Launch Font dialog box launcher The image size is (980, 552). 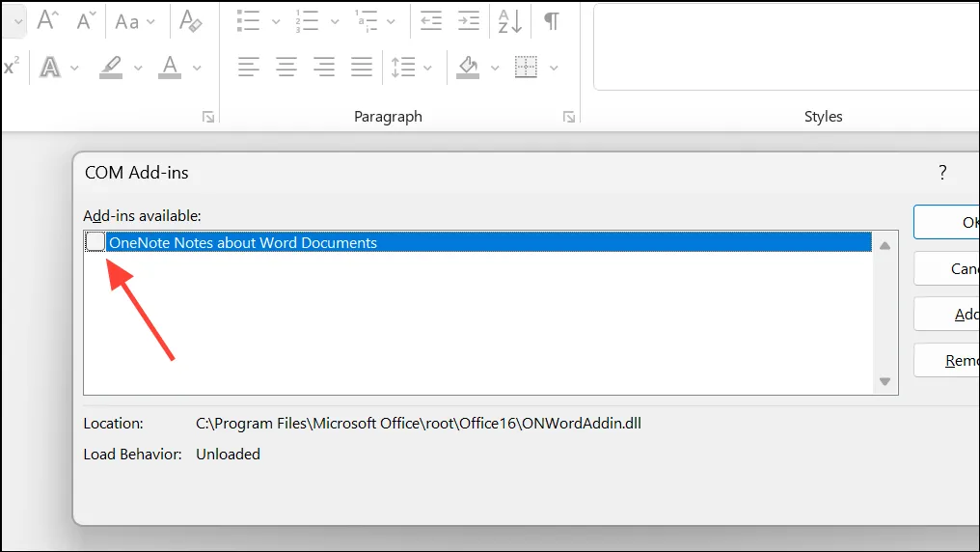(x=208, y=117)
